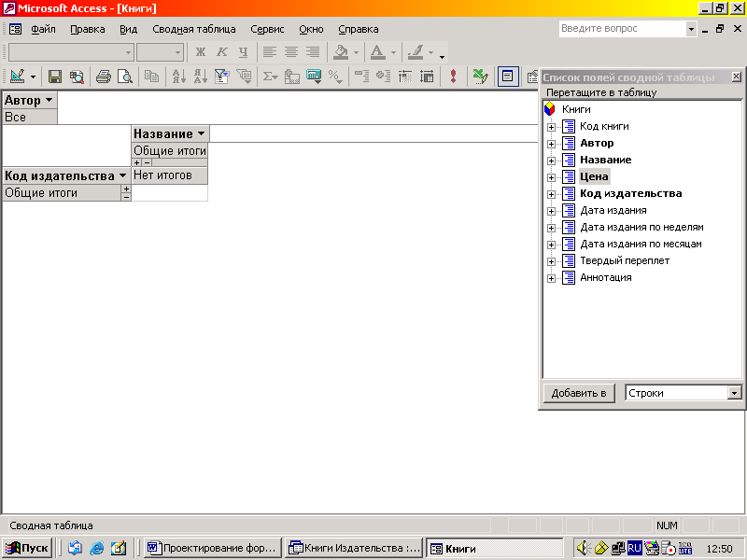Click the Введите вопрос help box
747x560 pixels.
623,29
